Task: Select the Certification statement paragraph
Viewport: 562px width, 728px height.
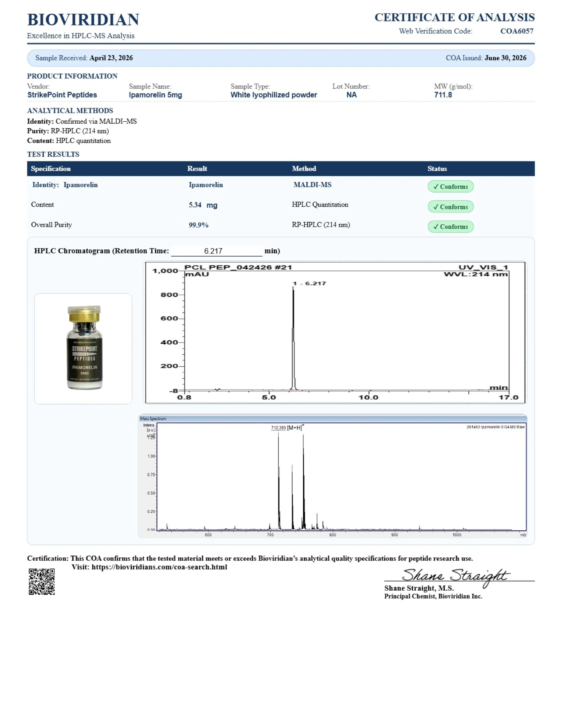Action: pos(250,558)
